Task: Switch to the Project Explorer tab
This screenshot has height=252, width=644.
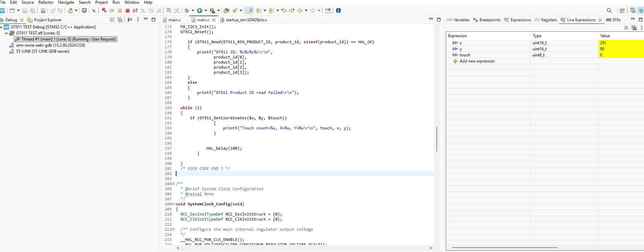Action: tap(45, 20)
